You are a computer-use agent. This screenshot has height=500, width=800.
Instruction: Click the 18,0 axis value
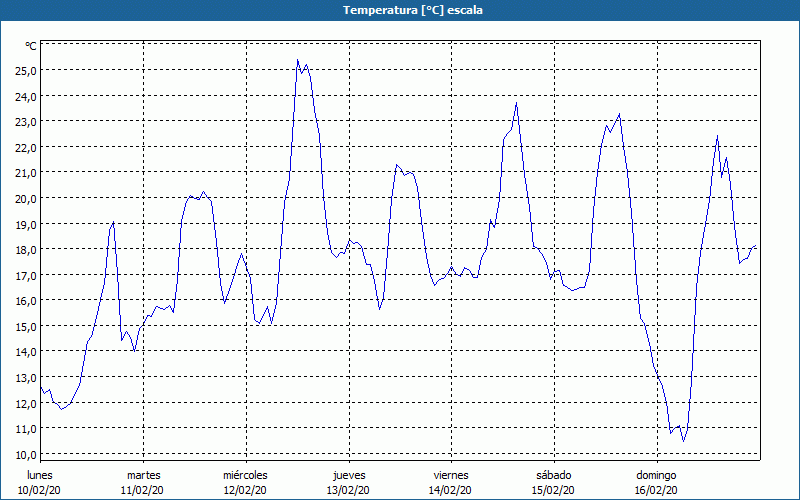pos(26,249)
